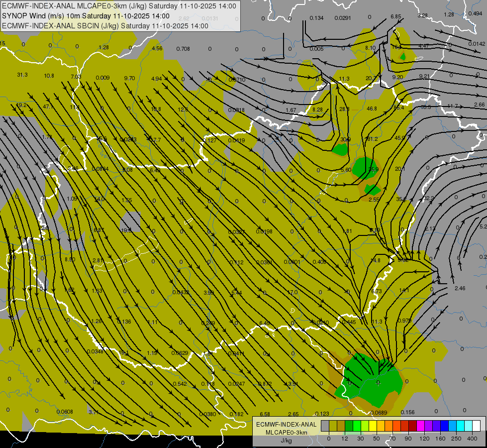Click the map value 0.494 at top right

(x=475, y=13)
